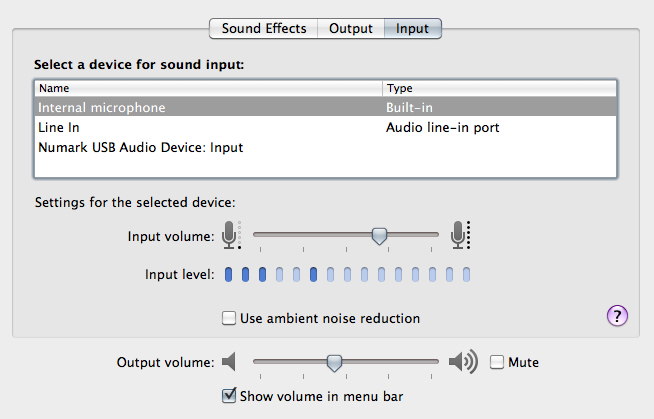Click the quiet output speaker icon
This screenshot has width=654, height=419.
click(231, 361)
